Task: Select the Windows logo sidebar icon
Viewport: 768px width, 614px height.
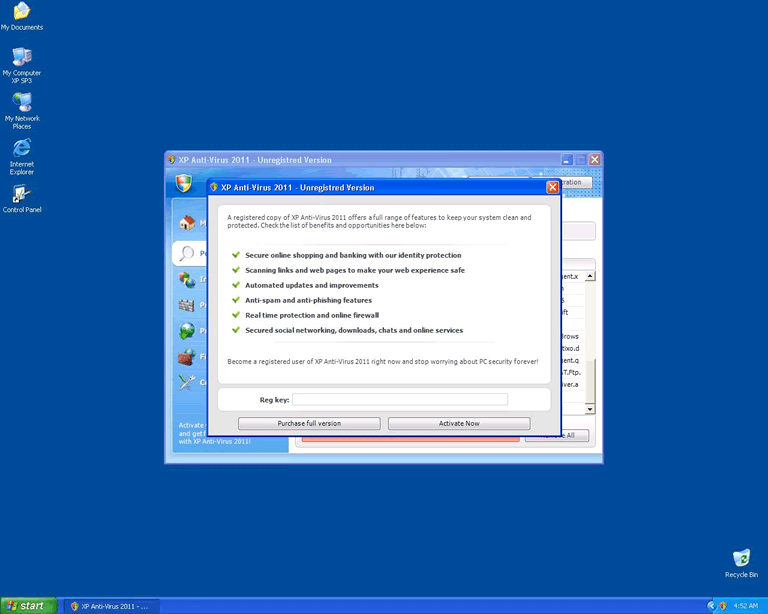Action: tap(186, 280)
